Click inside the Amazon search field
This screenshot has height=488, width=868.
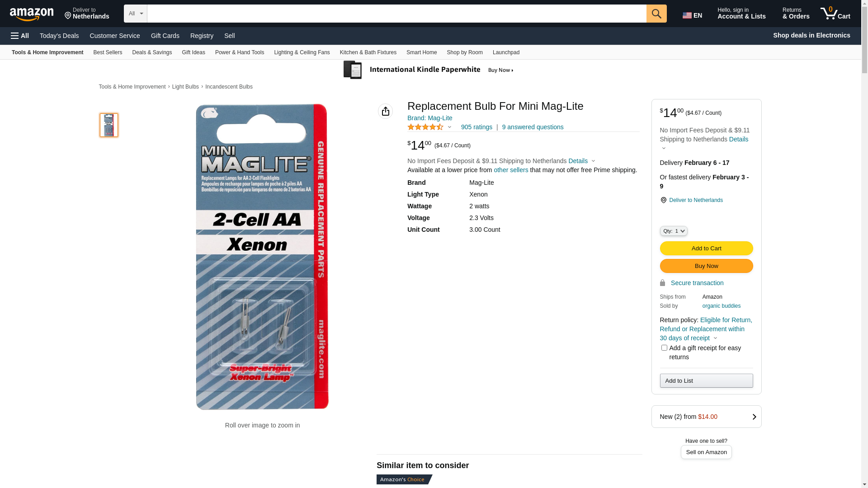click(x=396, y=14)
